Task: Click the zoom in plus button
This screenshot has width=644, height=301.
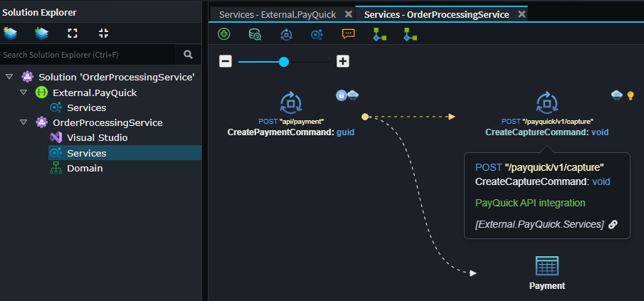Action: click(x=342, y=62)
